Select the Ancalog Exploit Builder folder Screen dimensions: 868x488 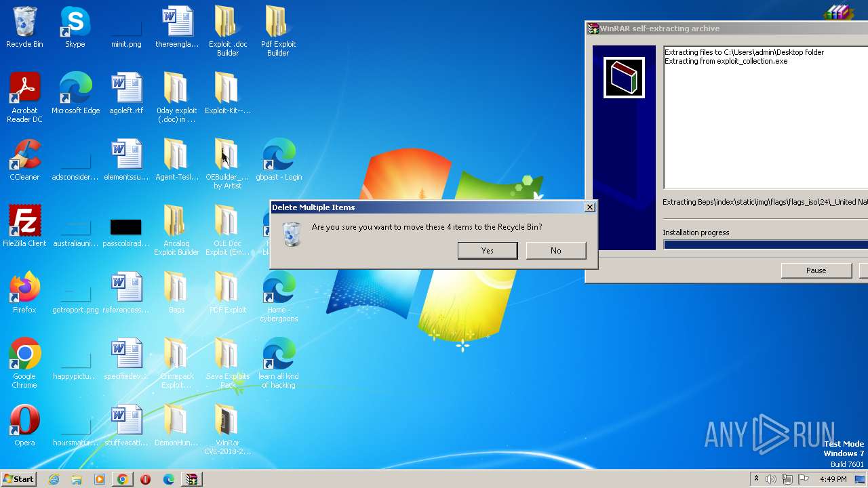pyautogui.click(x=176, y=230)
